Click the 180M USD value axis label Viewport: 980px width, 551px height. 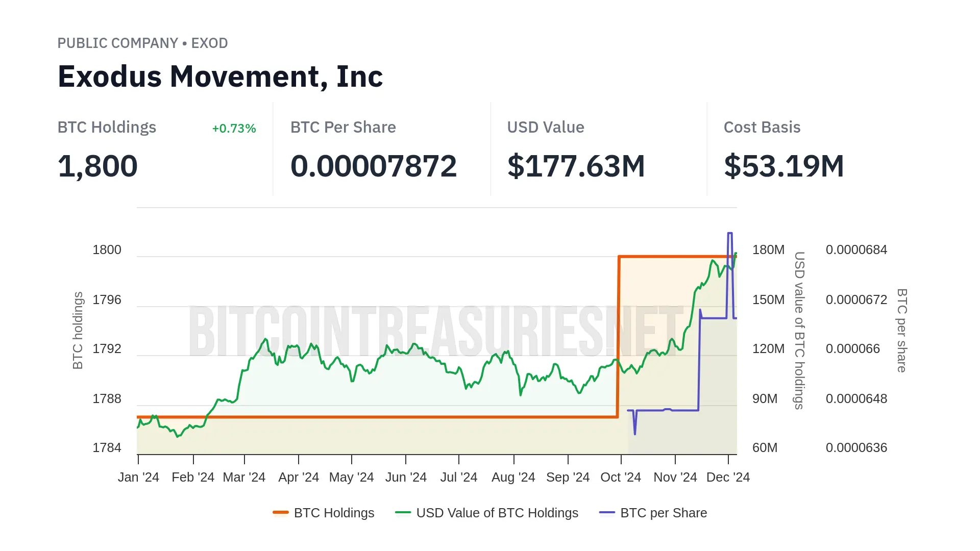click(x=768, y=250)
